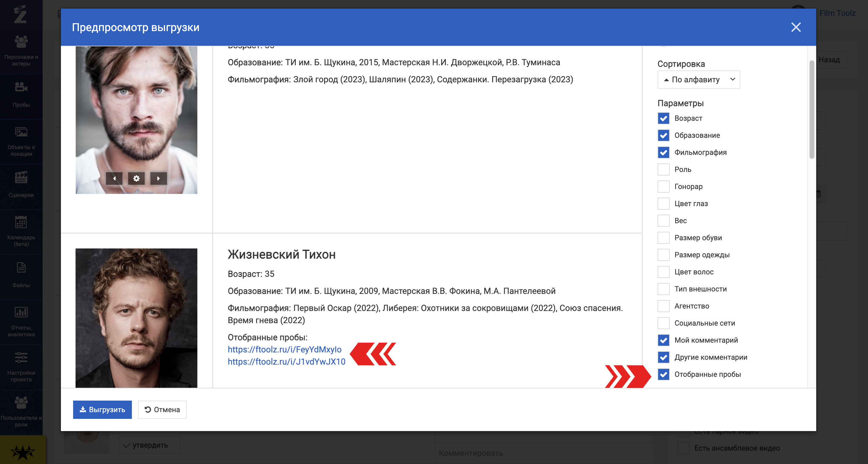Open Настройки проекта in sidebar

click(21, 366)
